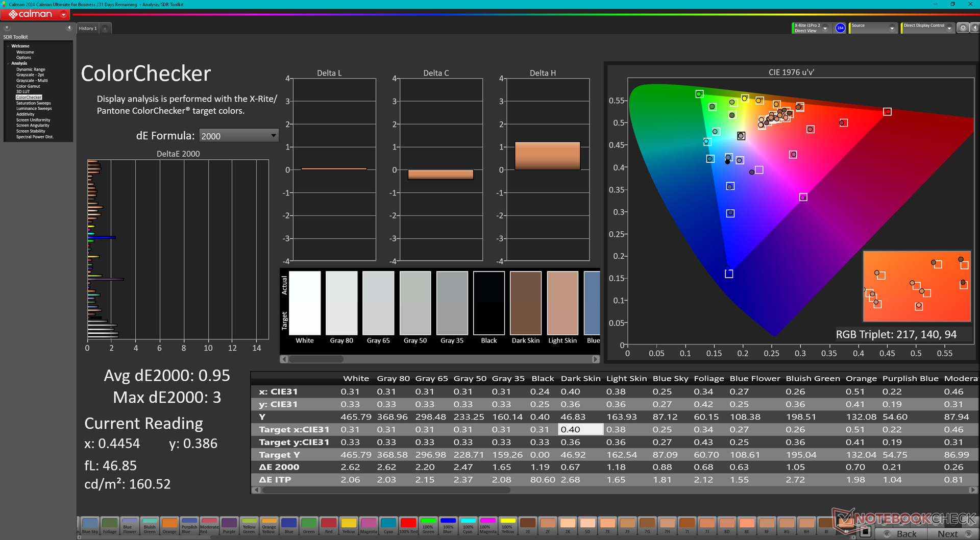Click the blue 234 meter indicator
980x540 pixels.
coord(840,28)
